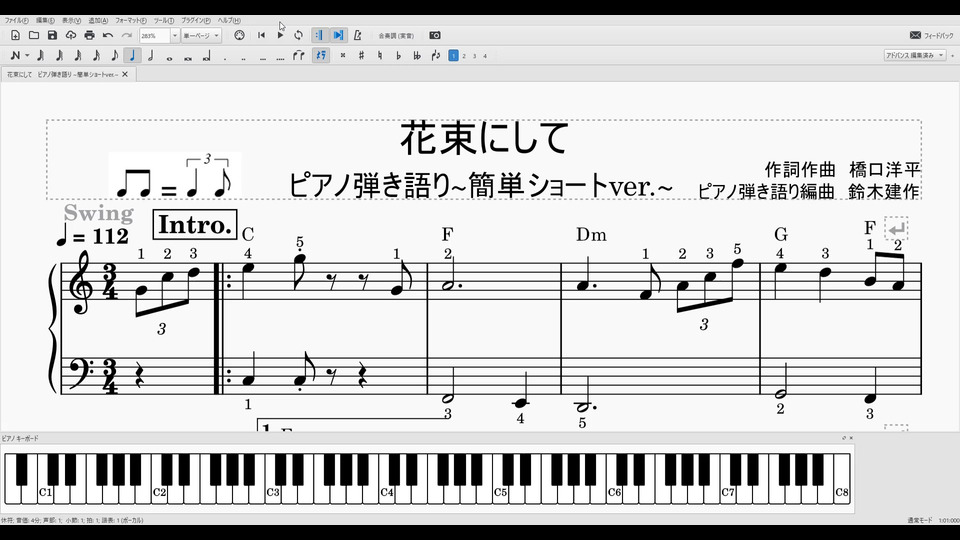This screenshot has width=960, height=540.
Task: Apply the flat accidental
Action: pyautogui.click(x=398, y=56)
